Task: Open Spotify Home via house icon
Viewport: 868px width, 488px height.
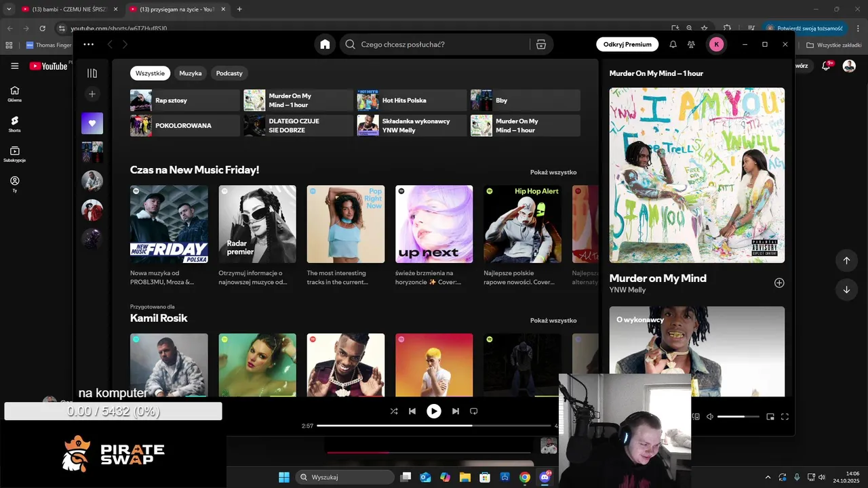Action: click(325, 44)
